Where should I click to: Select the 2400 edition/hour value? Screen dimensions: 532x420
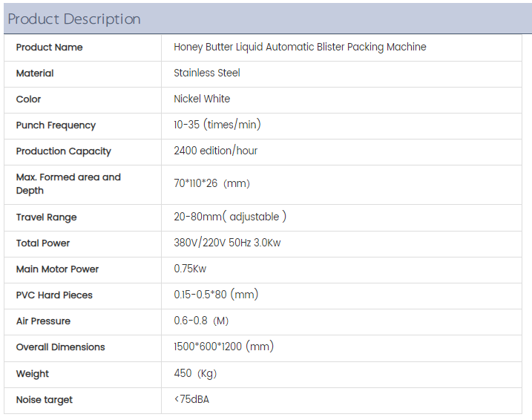click(x=215, y=151)
